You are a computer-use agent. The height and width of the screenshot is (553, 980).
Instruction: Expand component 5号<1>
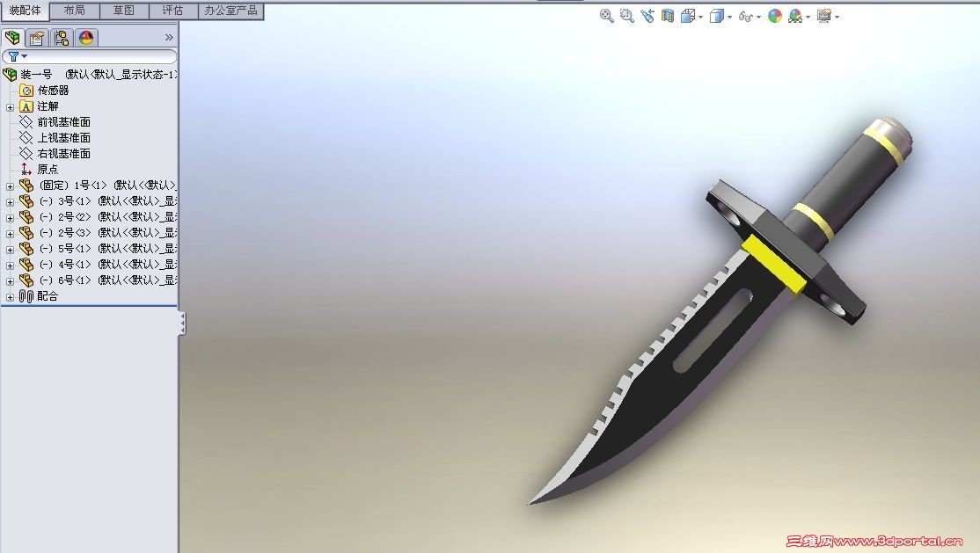(x=10, y=250)
